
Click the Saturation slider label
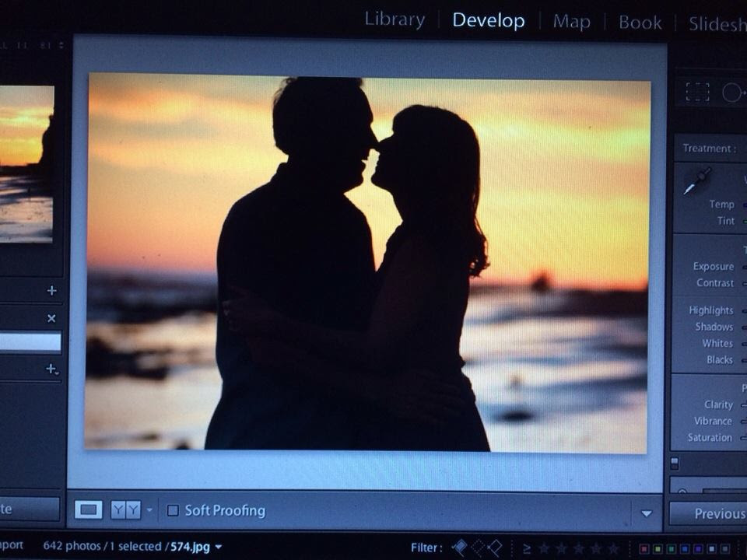point(710,438)
